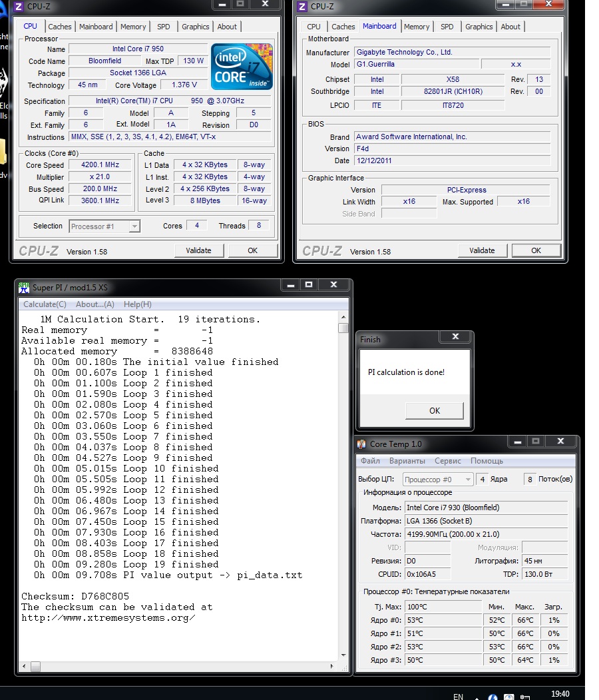
Task: Open the Файл menu in Core Temp
Action: 370,461
